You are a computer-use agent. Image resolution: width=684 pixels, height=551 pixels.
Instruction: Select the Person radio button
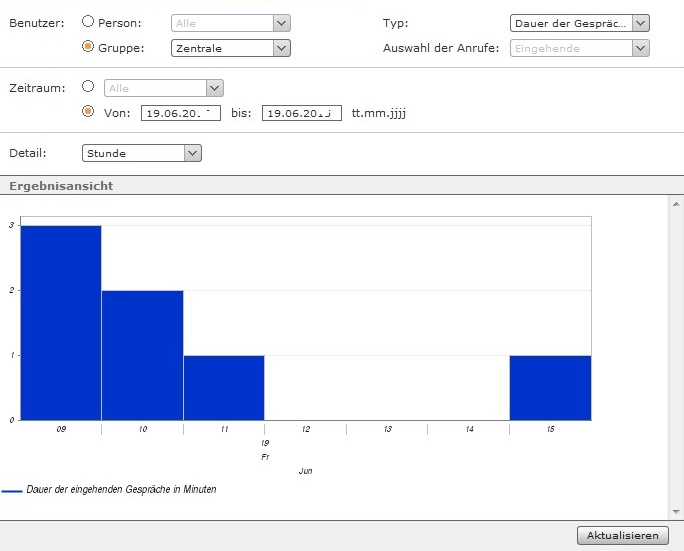coord(88,22)
